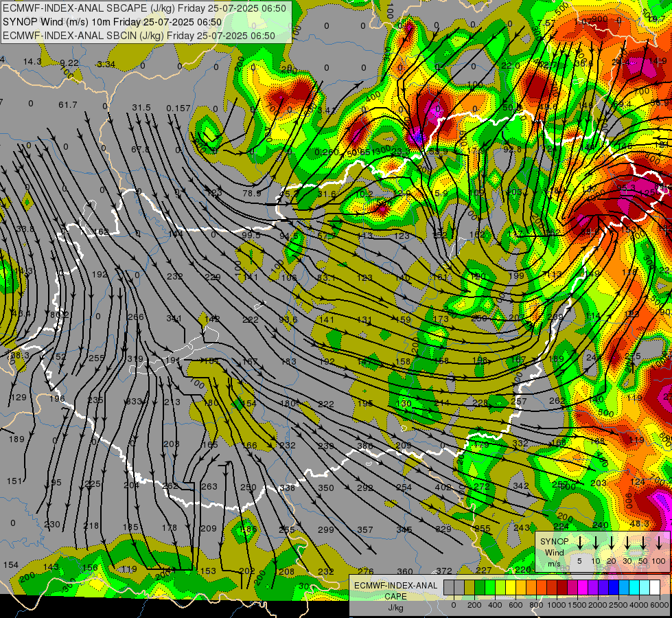This screenshot has height=618, width=672.
Task: Click the map value '218'
Action: (91, 526)
